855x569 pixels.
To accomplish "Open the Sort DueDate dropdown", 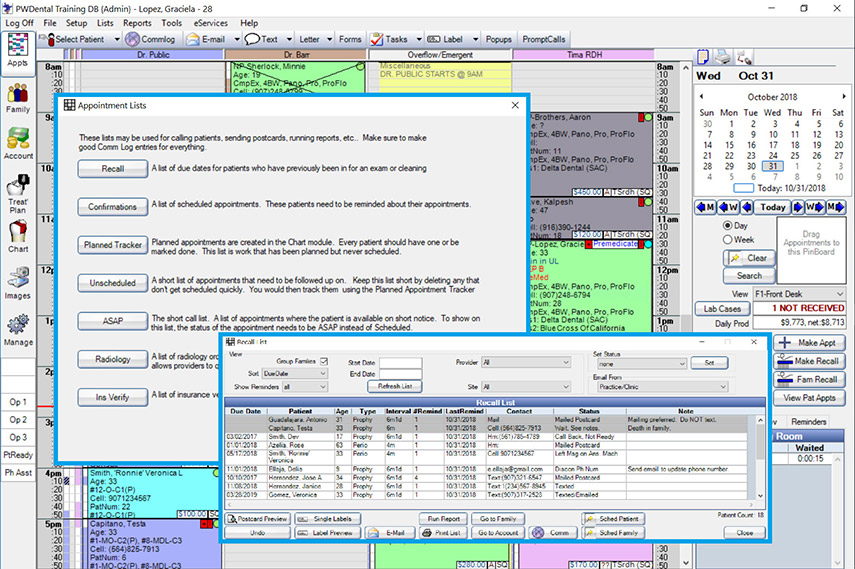I will coord(295,374).
